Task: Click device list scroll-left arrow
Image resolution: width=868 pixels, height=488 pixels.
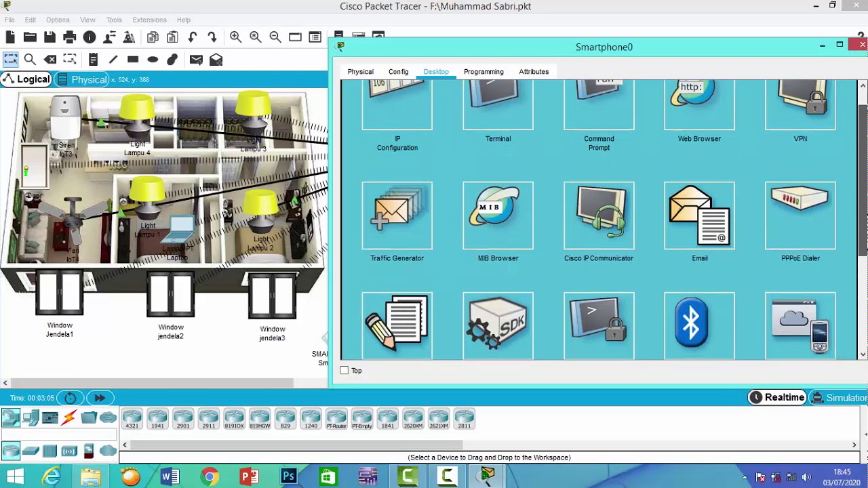Action: click(125, 445)
